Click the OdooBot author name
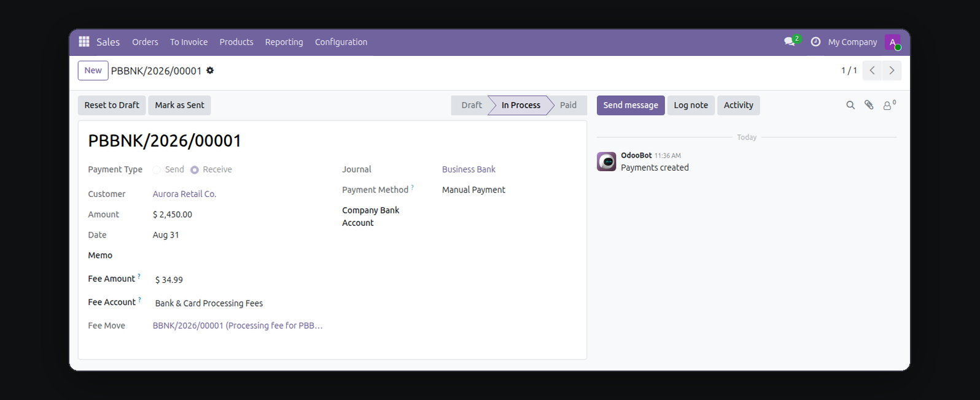 pos(636,155)
